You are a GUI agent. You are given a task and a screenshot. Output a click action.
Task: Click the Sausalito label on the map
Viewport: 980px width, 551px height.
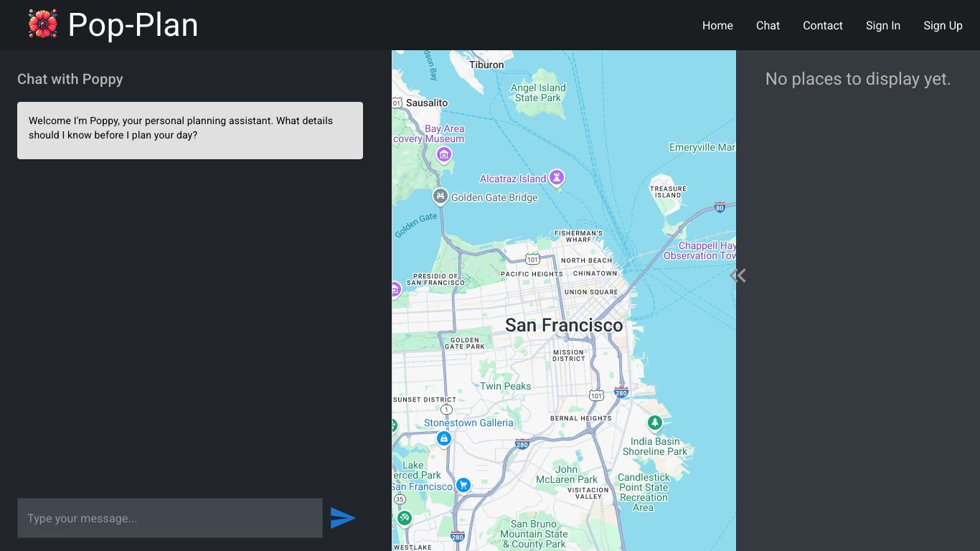click(426, 103)
